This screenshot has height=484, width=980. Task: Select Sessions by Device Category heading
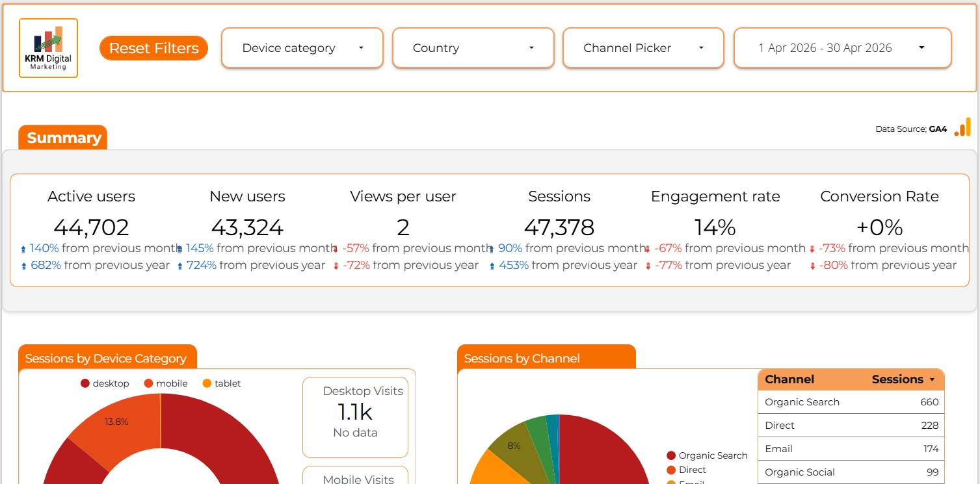[x=106, y=358]
